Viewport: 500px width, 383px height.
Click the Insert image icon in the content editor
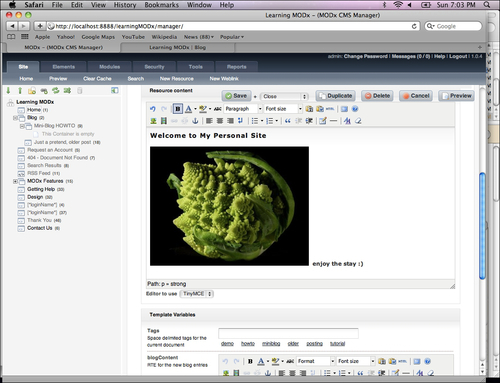pyautogui.click(x=153, y=121)
